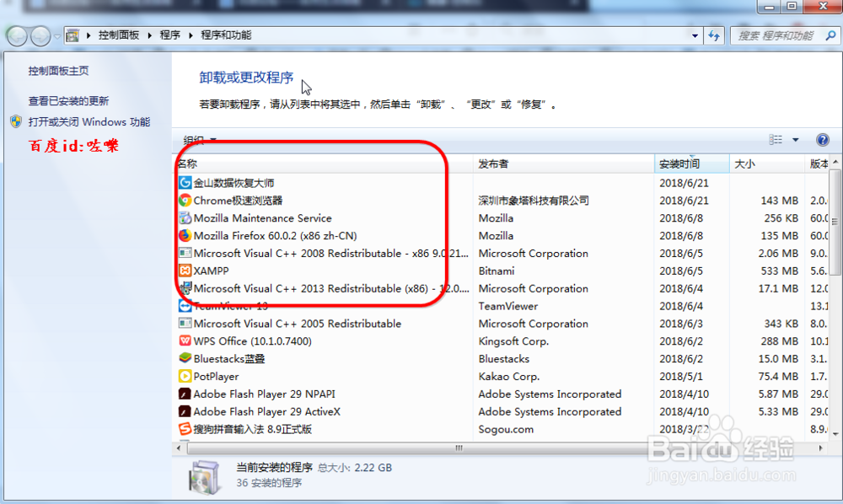This screenshot has height=504, width=843.
Task: Go to 控制面板 in breadcrumb
Action: point(119,35)
